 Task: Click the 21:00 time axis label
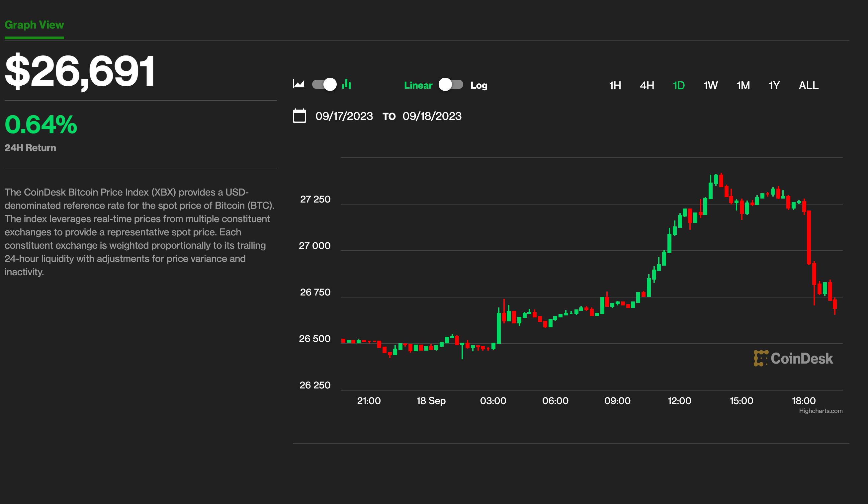369,401
